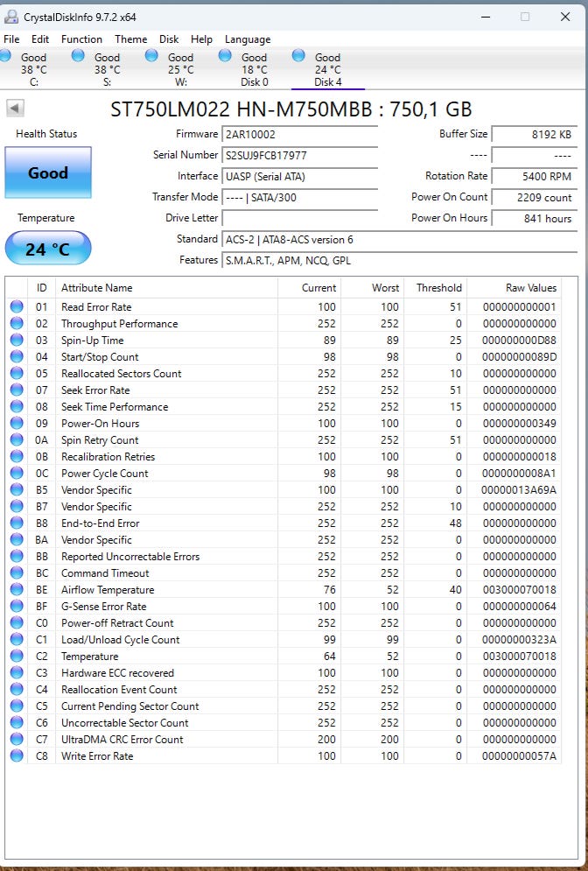Click the Reallocation Event Count row name
The image size is (588, 871).
coord(119,689)
